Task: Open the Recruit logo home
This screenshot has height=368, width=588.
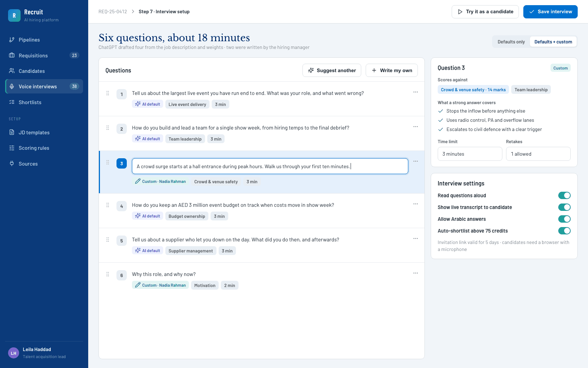Action: tap(14, 15)
